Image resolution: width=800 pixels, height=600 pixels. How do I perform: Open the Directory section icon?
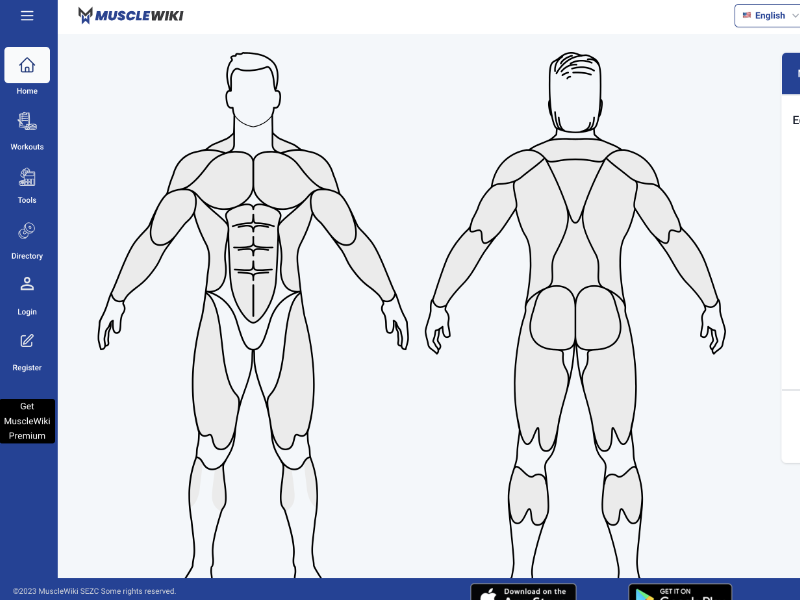pos(27,231)
